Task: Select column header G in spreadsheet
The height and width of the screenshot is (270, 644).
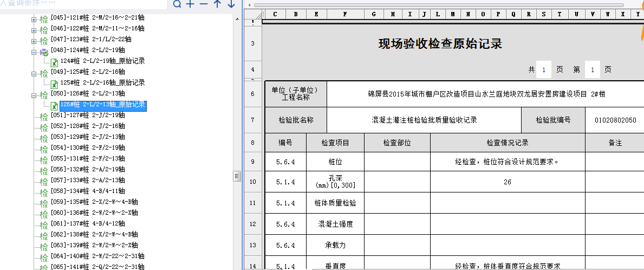Action: coord(374,14)
